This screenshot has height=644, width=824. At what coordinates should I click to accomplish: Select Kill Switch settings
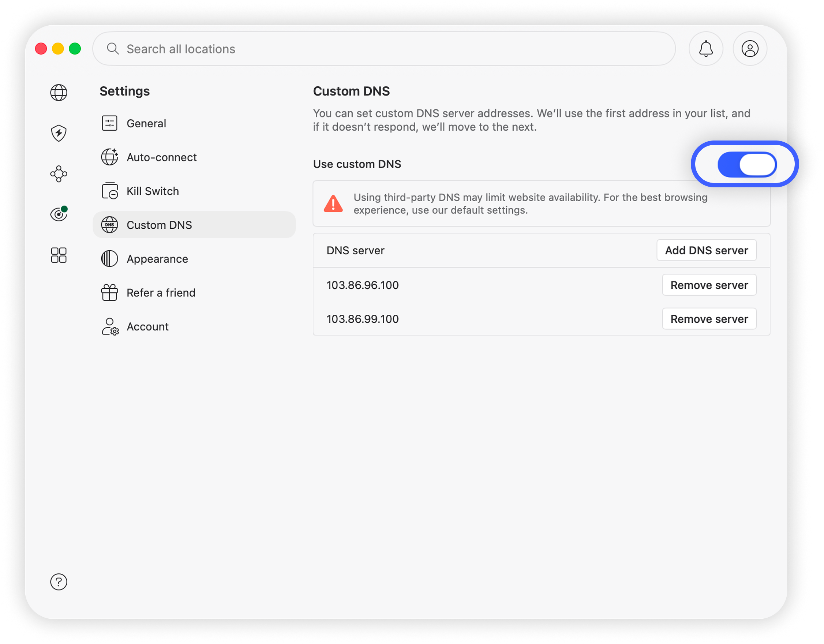click(194, 191)
